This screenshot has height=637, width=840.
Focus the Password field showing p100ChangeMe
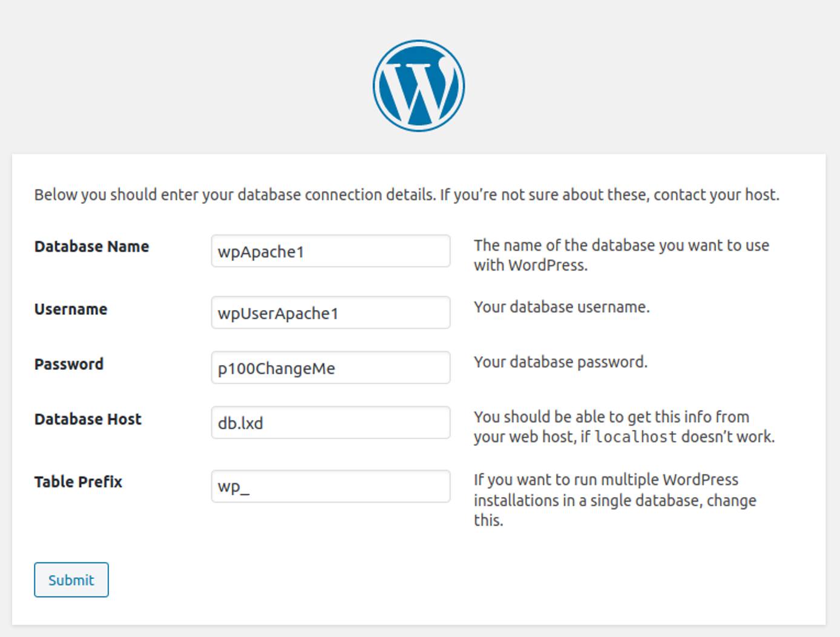point(330,368)
